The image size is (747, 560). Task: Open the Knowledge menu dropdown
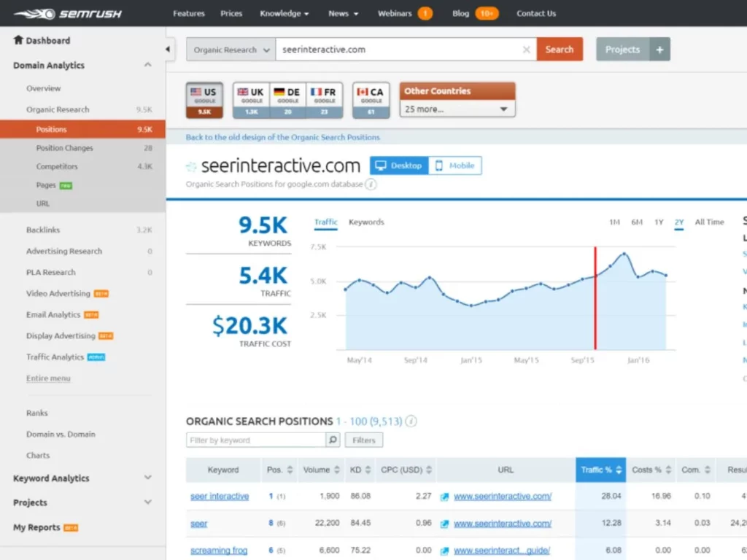(285, 13)
